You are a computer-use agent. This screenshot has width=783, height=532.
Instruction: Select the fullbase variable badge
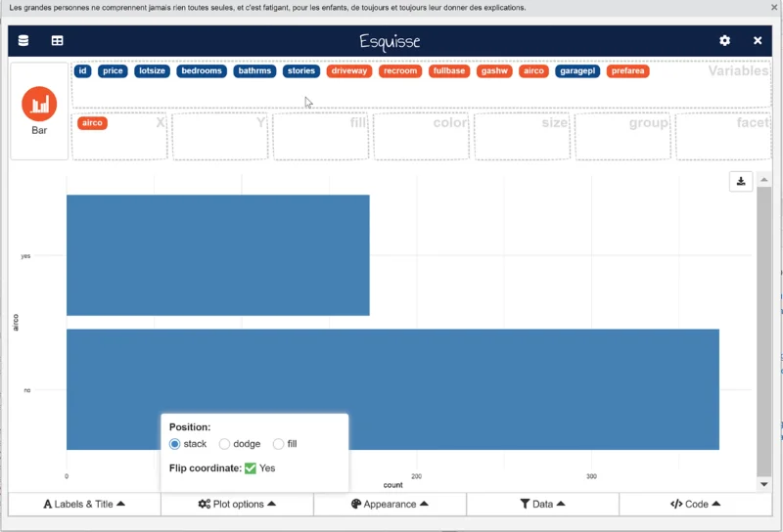point(449,70)
